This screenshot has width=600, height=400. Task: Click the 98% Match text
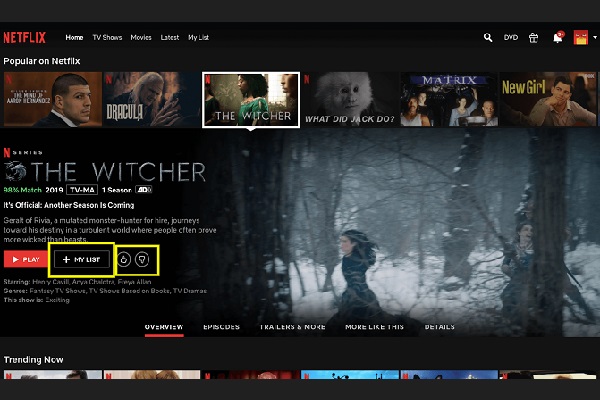click(x=23, y=190)
